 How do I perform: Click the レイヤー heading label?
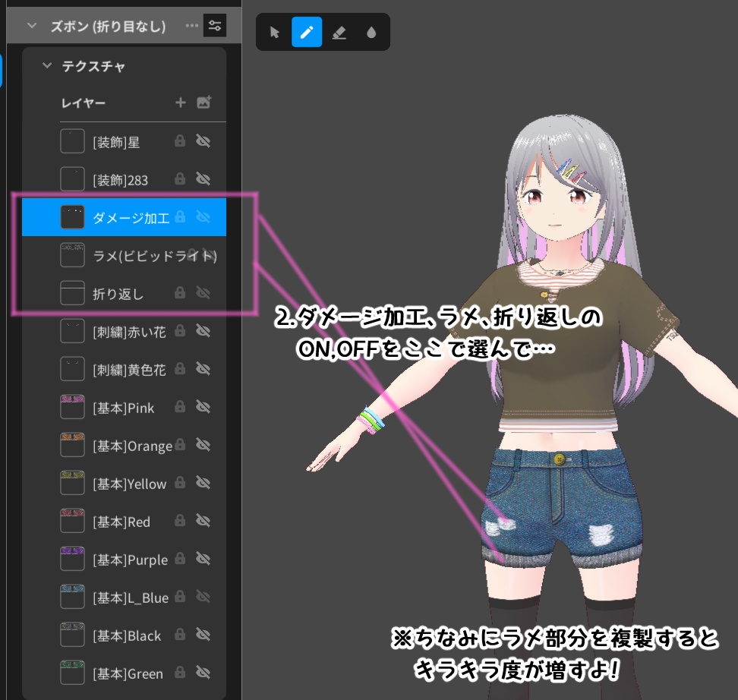pyautogui.click(x=84, y=103)
